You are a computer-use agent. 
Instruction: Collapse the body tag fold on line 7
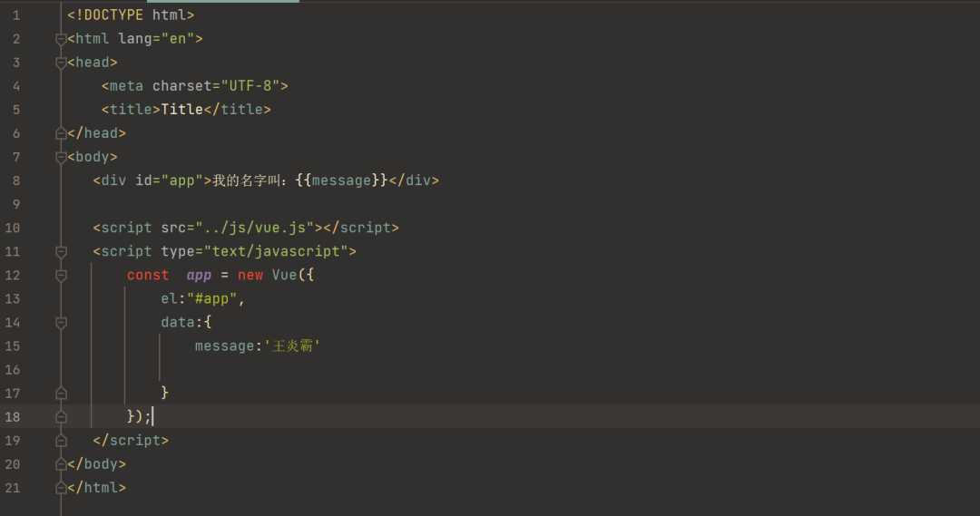[x=61, y=158]
